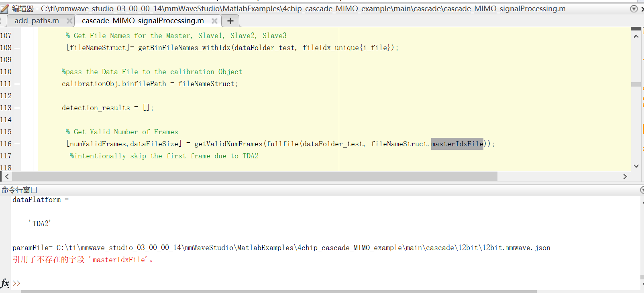Click line number 117 in the gutter
644x293 pixels.
pyautogui.click(x=6, y=156)
